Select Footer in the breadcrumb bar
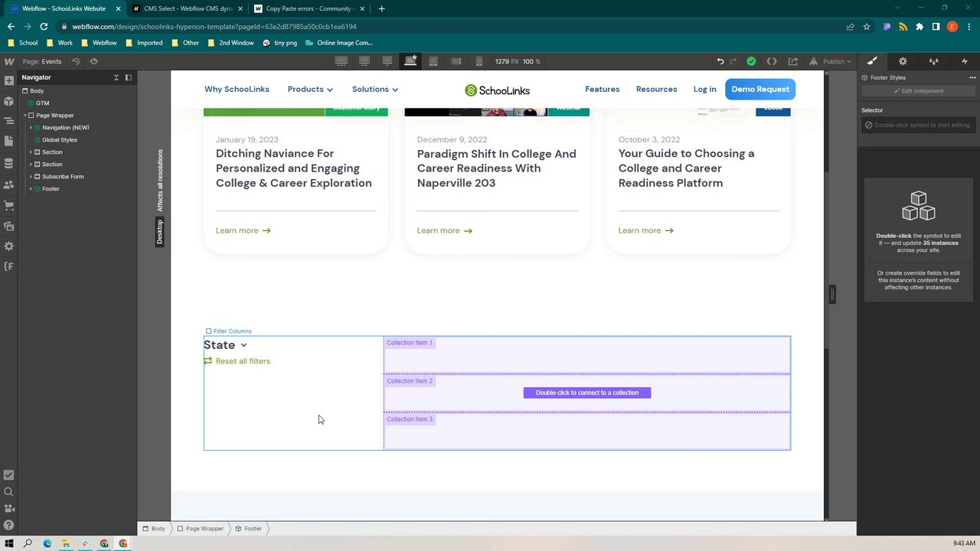The height and width of the screenshot is (551, 980). [x=249, y=529]
